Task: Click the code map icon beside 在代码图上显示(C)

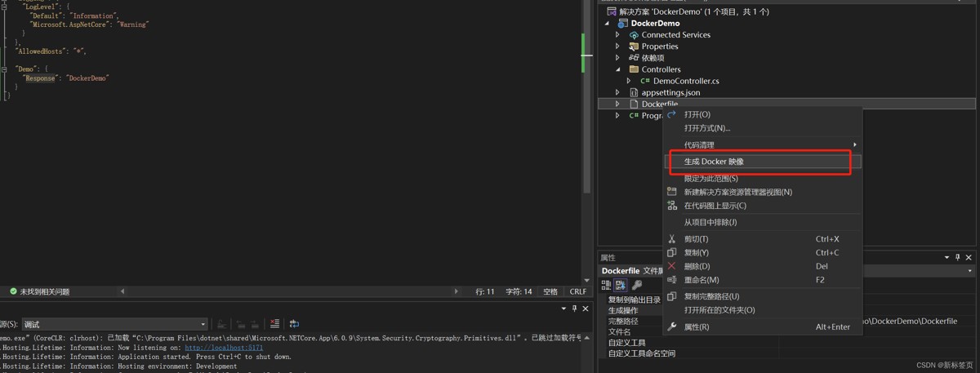Action: (672, 206)
